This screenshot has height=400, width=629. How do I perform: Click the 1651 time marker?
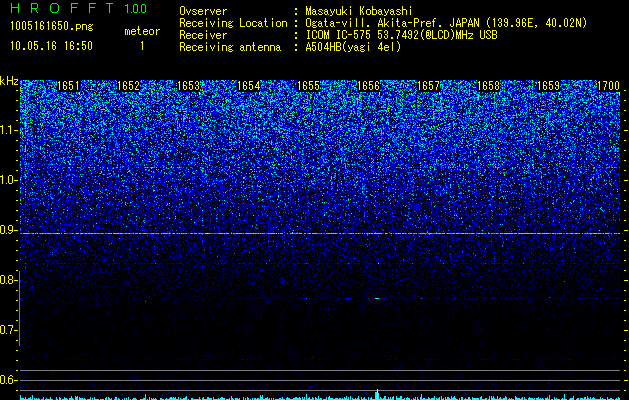[x=69, y=86]
